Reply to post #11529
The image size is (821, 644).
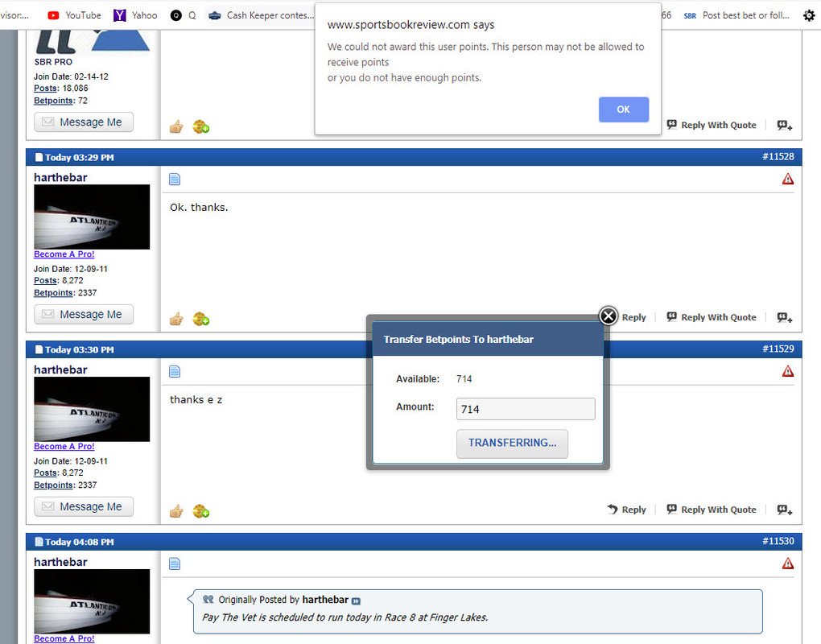(627, 510)
